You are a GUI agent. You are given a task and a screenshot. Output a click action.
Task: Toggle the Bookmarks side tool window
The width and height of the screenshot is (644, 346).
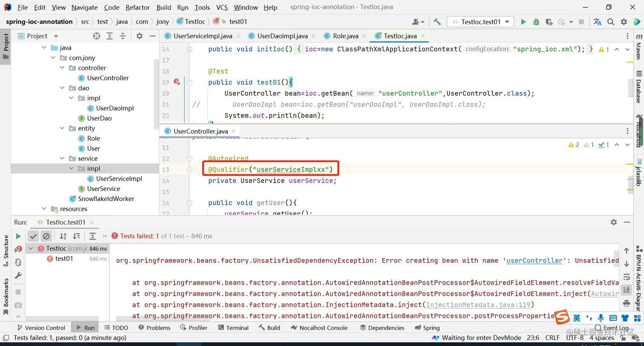click(6, 296)
